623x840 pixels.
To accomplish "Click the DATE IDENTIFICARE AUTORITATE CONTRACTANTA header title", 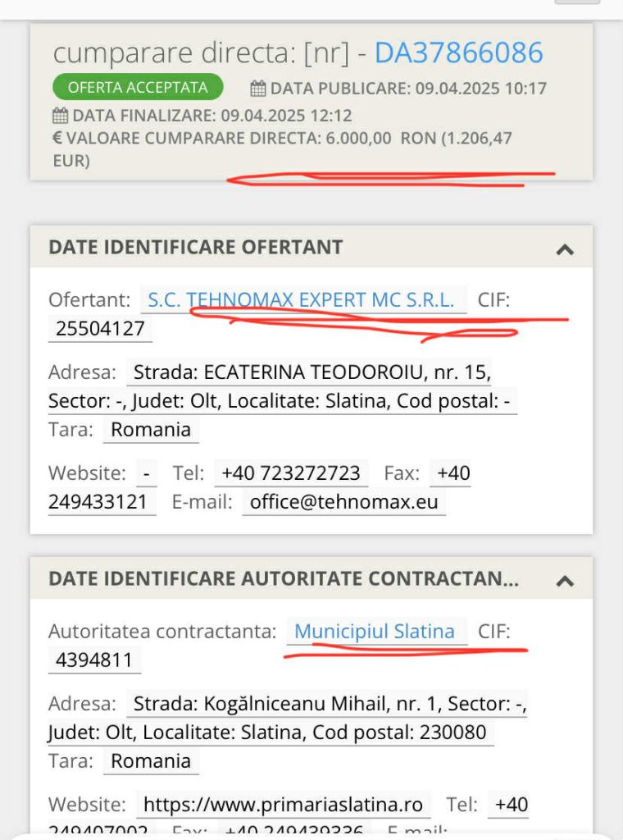I will point(284,578).
